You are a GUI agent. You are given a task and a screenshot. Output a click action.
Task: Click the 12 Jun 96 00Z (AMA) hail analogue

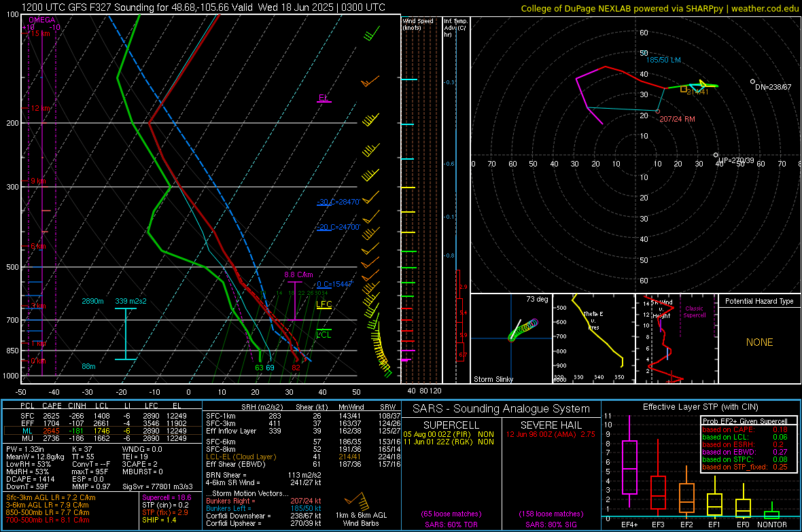[551, 434]
